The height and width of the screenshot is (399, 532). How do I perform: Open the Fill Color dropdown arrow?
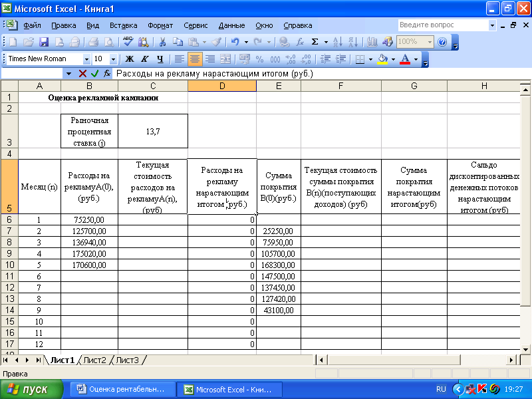393,59
